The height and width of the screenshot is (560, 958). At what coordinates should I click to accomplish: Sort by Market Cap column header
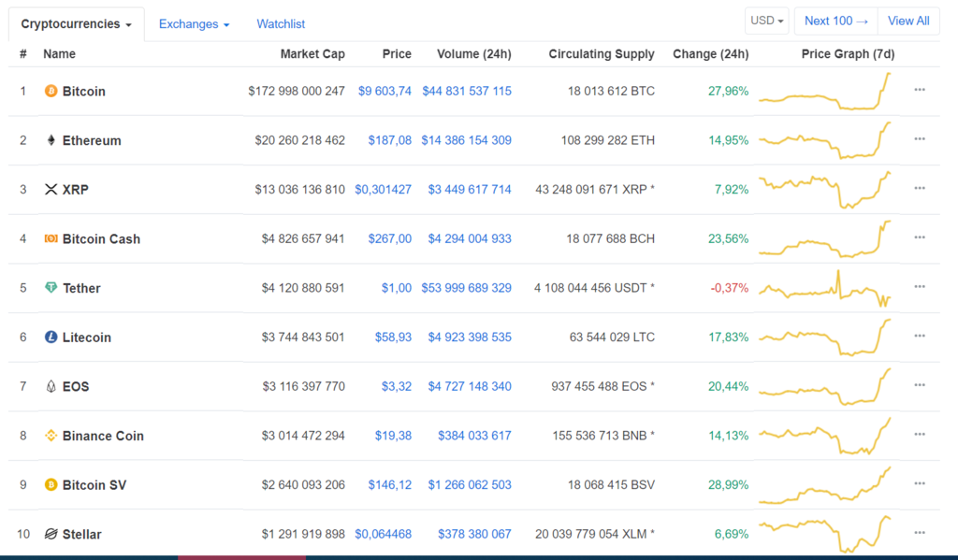click(312, 54)
